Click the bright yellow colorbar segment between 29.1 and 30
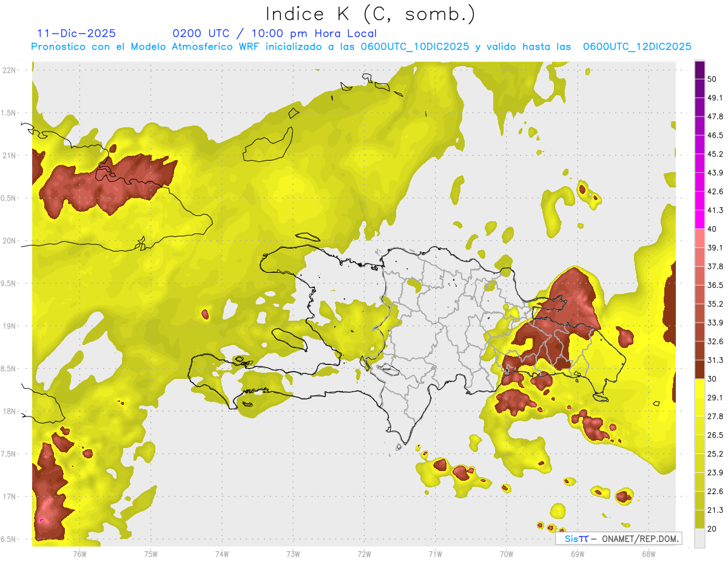Viewport: 728px width, 562px height. (699, 388)
